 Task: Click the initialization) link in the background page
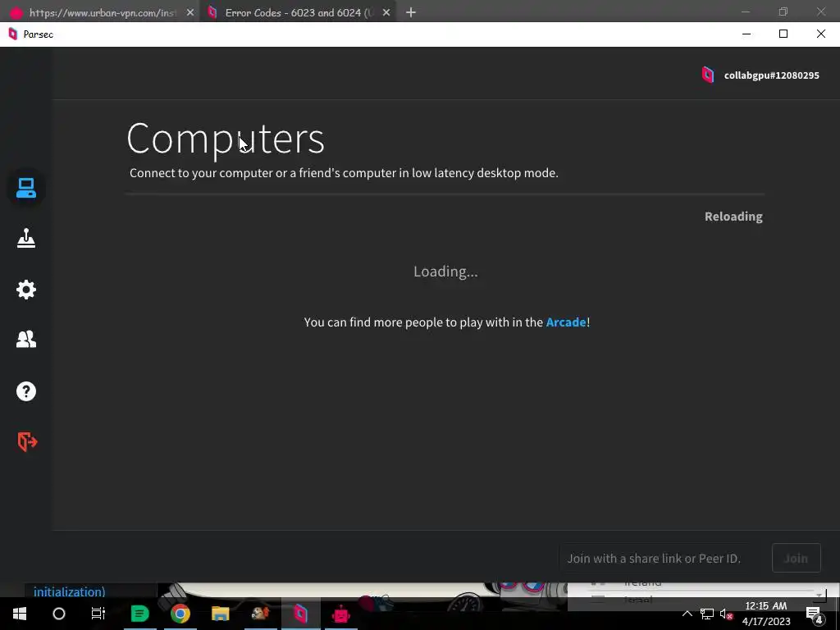(69, 591)
